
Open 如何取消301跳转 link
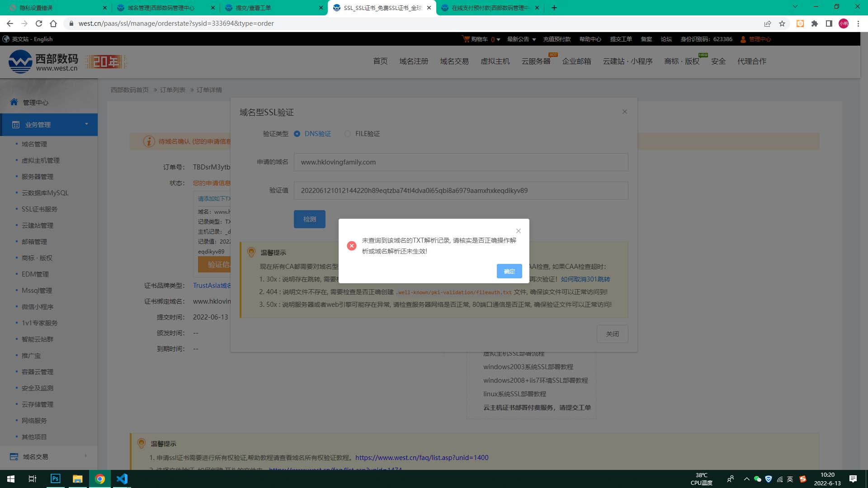coord(585,279)
